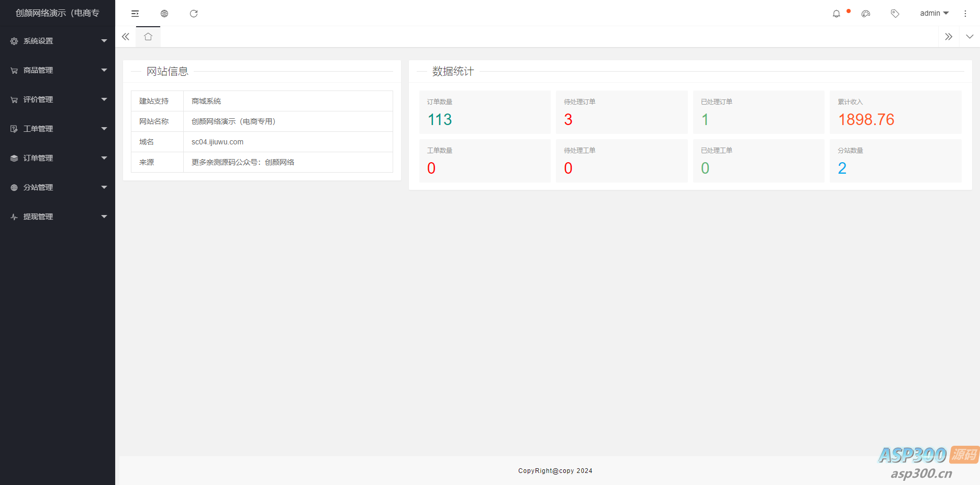Viewport: 980px width, 485px height.
Task: Expand 订单管理 with its arrow
Action: click(x=104, y=158)
